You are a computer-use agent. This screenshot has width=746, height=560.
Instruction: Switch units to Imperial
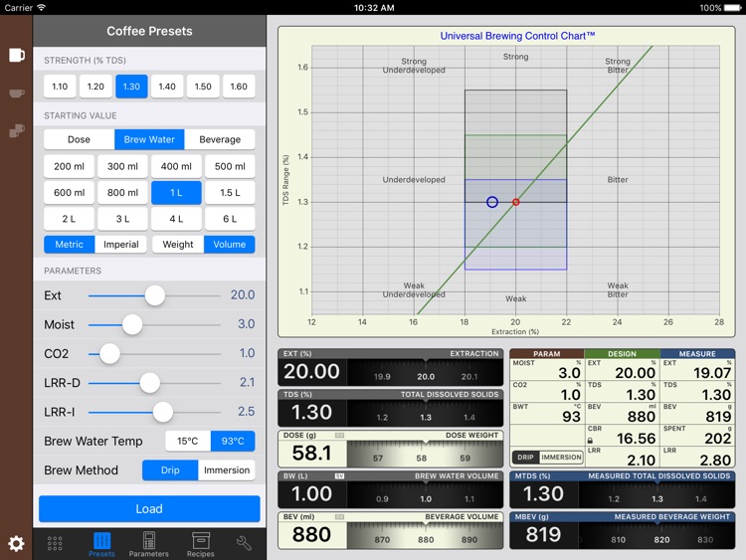(120, 245)
